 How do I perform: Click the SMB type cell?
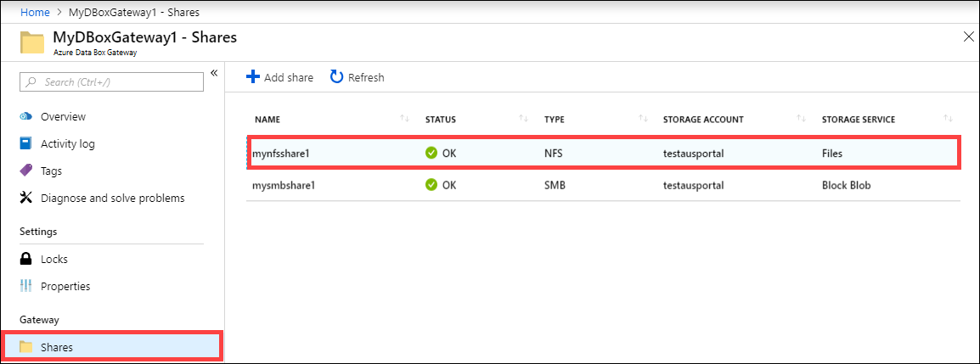tap(554, 186)
